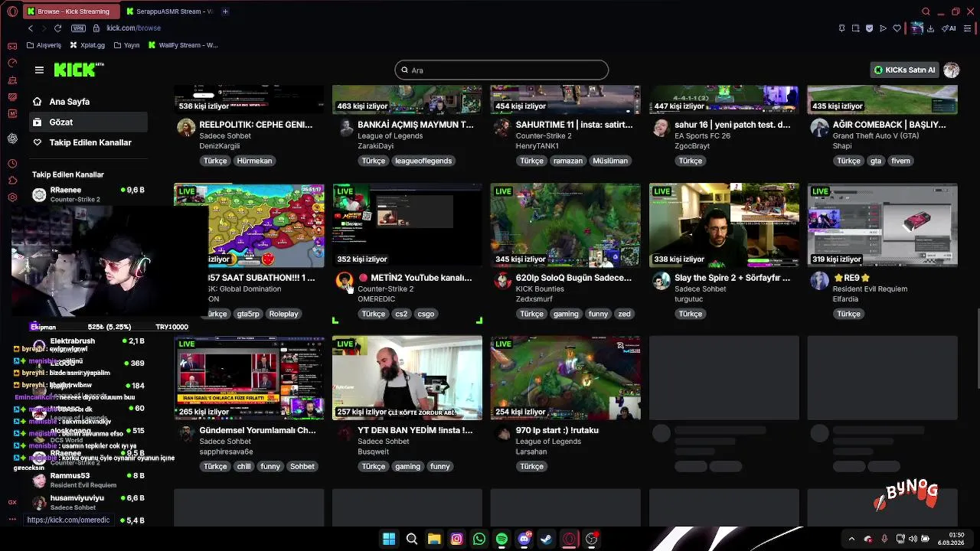Open the Opera menu icon
Screen dimensions: 980x551
coord(12,11)
